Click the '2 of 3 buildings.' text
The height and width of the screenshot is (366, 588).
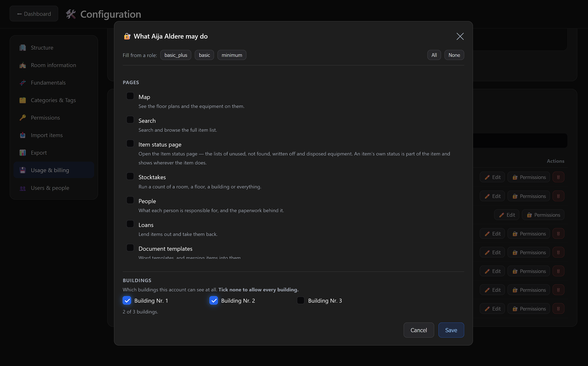coord(140,312)
